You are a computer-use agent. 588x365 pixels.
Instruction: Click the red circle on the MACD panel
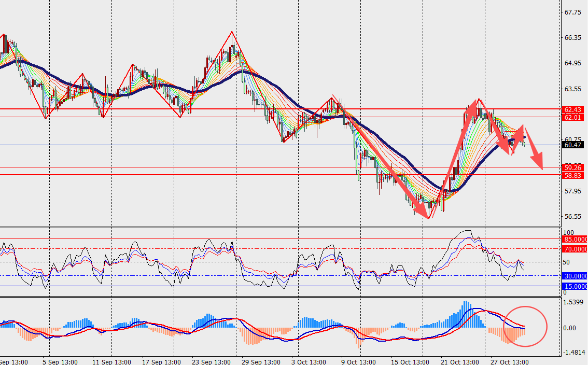525,326
